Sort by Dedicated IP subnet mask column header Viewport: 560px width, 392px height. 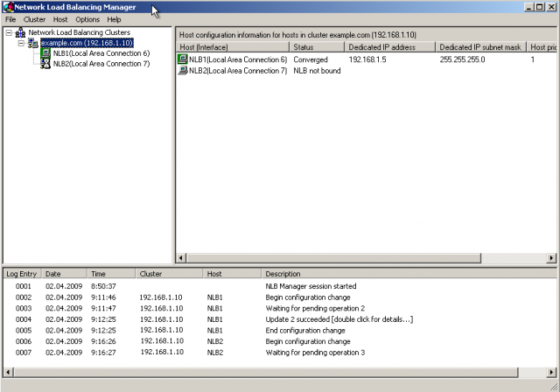pyautogui.click(x=480, y=47)
